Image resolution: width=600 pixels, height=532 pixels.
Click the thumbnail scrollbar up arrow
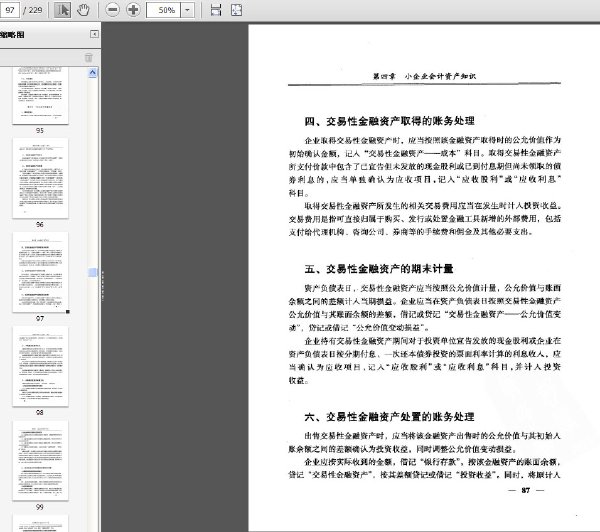tap(93, 72)
